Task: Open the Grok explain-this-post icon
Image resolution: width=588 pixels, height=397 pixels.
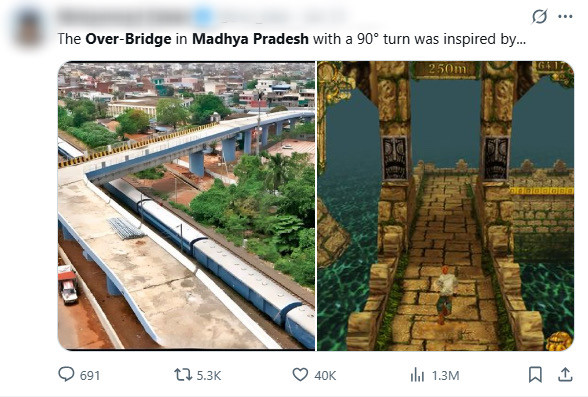Action: click(x=539, y=16)
